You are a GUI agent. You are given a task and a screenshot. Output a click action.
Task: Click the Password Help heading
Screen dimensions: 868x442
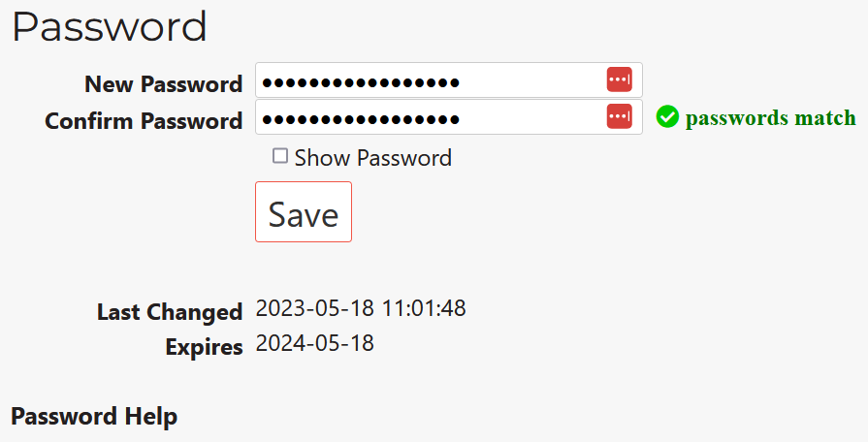pyautogui.click(x=94, y=417)
